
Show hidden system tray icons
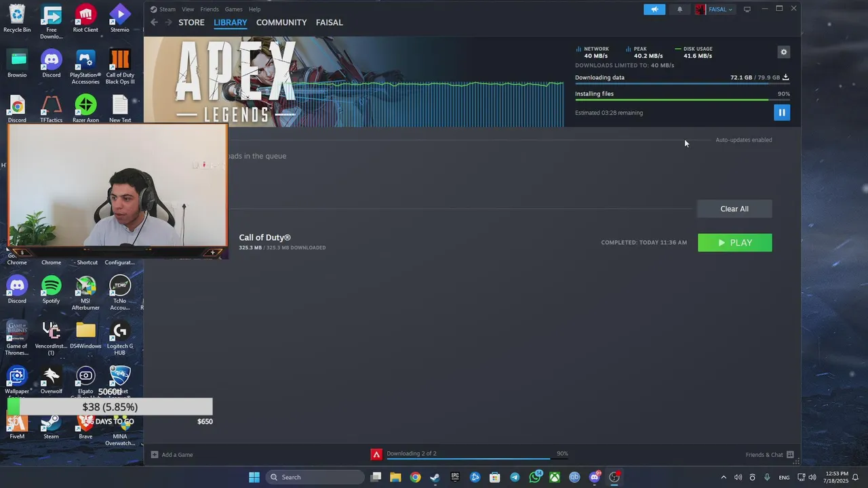click(723, 477)
